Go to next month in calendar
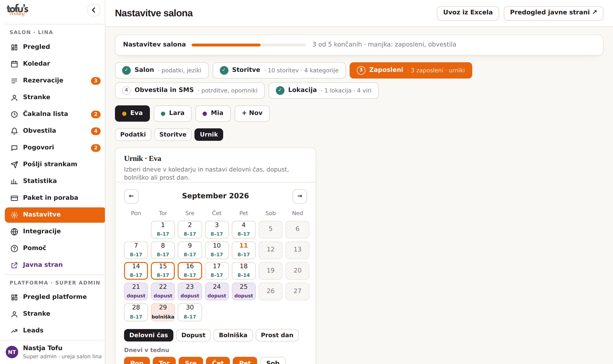Screen dimensions: 613x364 (300, 196)
